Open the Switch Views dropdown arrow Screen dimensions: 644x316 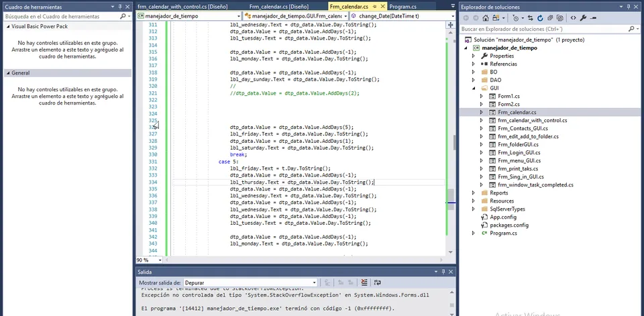coord(504,18)
